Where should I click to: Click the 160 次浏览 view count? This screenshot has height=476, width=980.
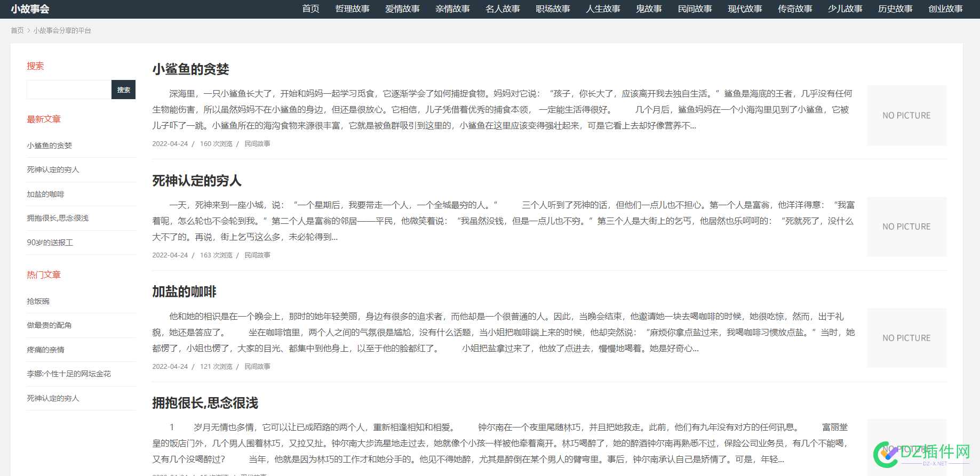(216, 144)
